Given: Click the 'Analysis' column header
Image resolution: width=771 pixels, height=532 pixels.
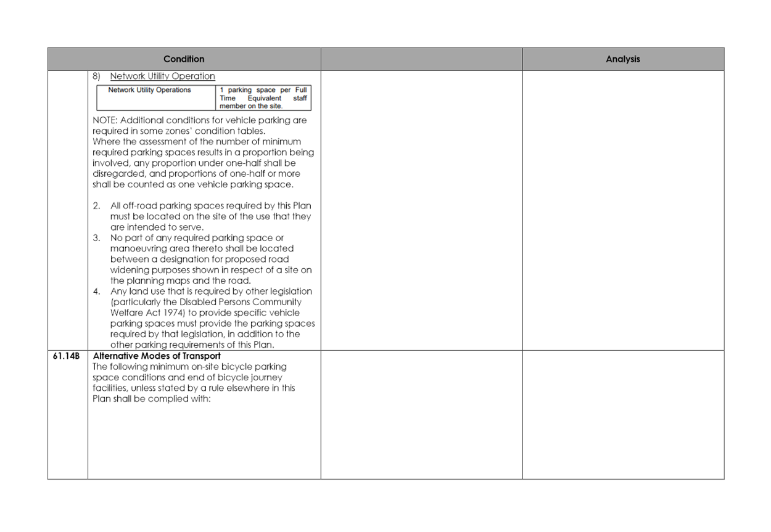Looking at the screenshot, I should pos(623,59).
